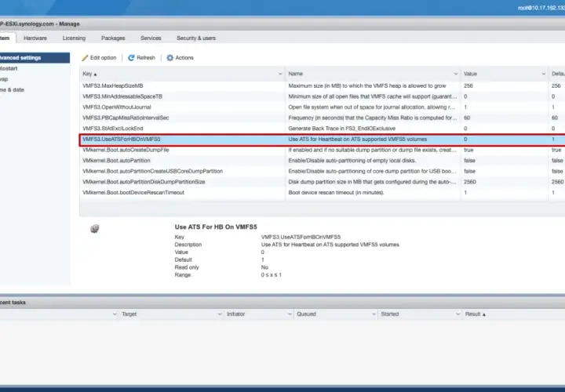Screen dimensions: 565x392
Task: Click the Refresh button label
Action: [x=146, y=57]
